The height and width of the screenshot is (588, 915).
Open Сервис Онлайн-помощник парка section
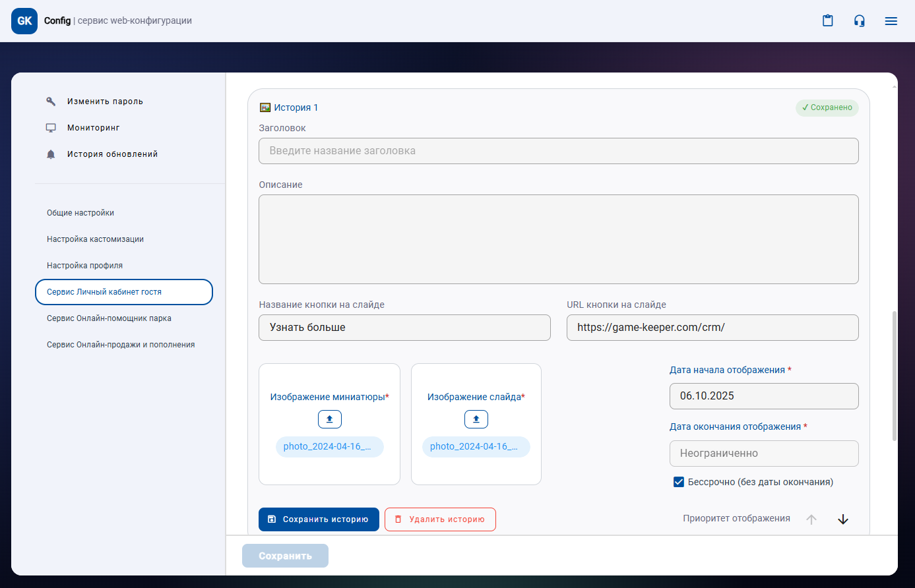109,318
